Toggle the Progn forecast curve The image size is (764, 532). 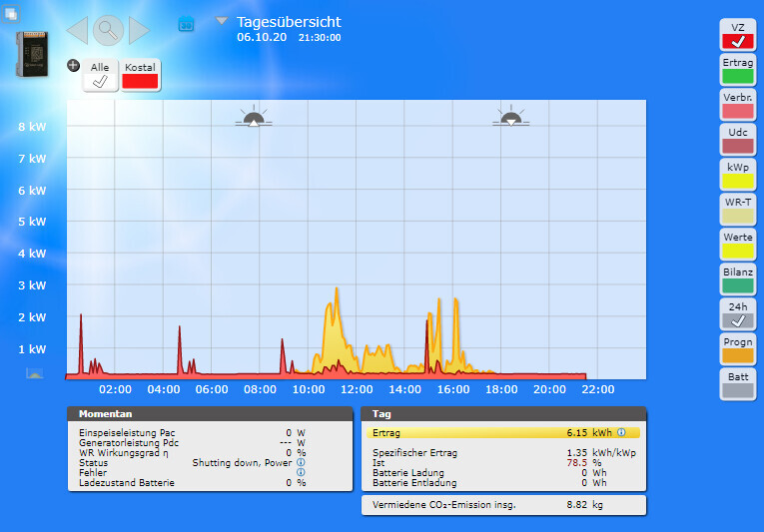pos(738,349)
